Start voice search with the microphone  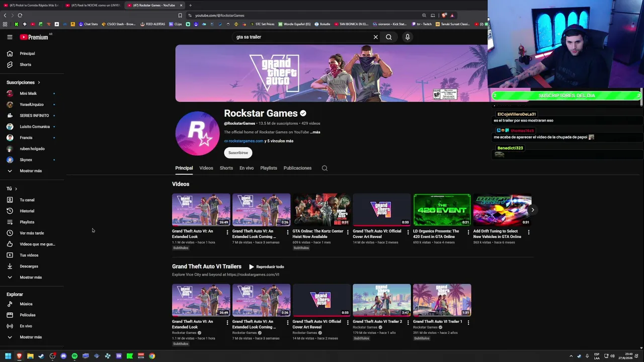[x=408, y=37]
